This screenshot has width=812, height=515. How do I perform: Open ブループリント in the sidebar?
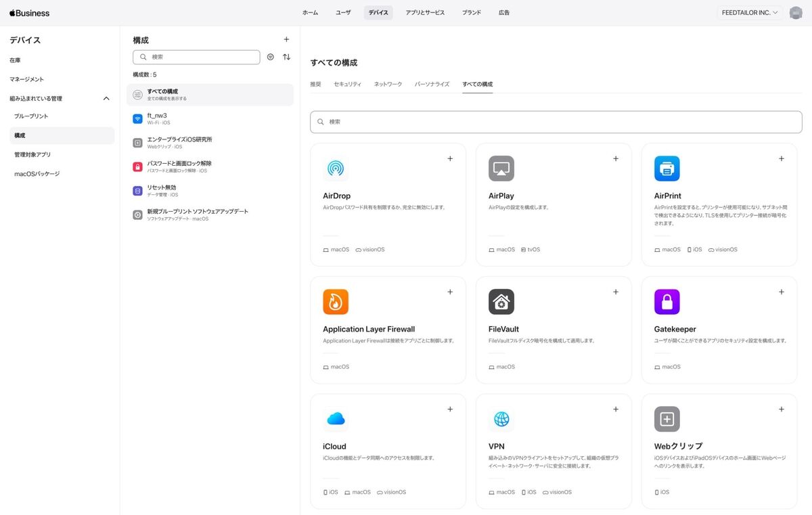pos(31,116)
